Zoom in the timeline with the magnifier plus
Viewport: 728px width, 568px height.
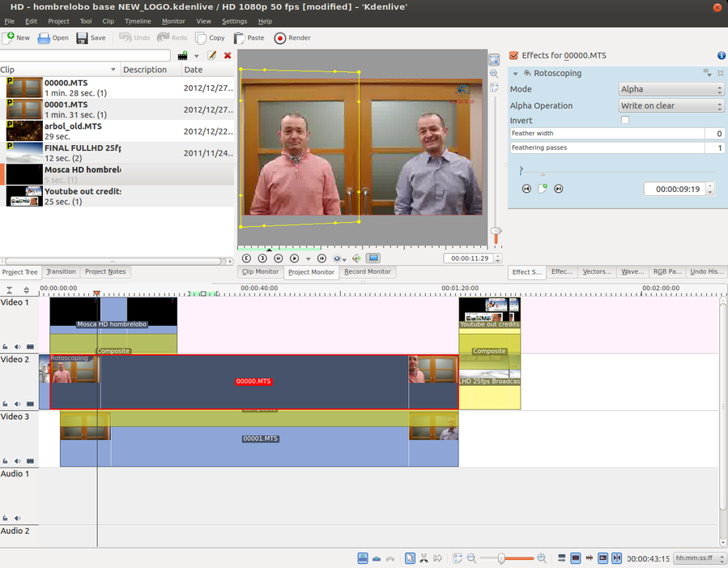[542, 558]
